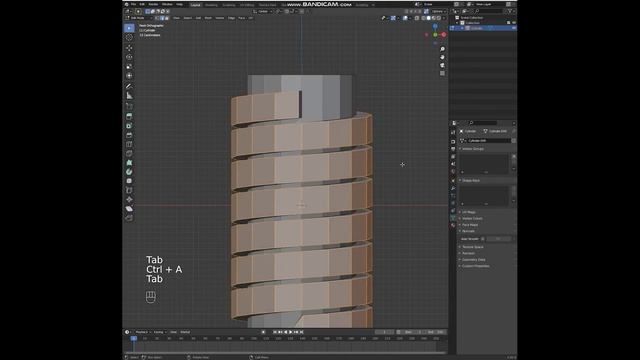Screen dimensions: 640x360
Task: Jump to timeline start frame
Action: click(x=275, y=332)
